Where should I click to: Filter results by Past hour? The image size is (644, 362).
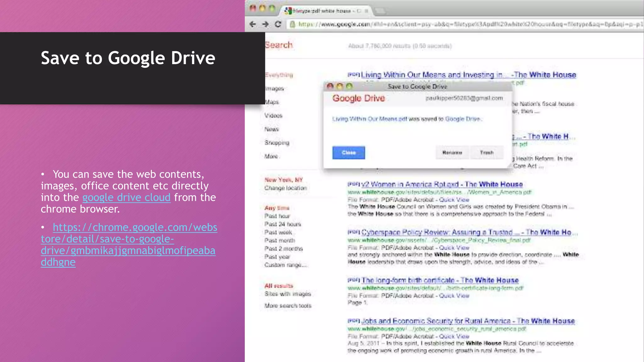point(277,216)
